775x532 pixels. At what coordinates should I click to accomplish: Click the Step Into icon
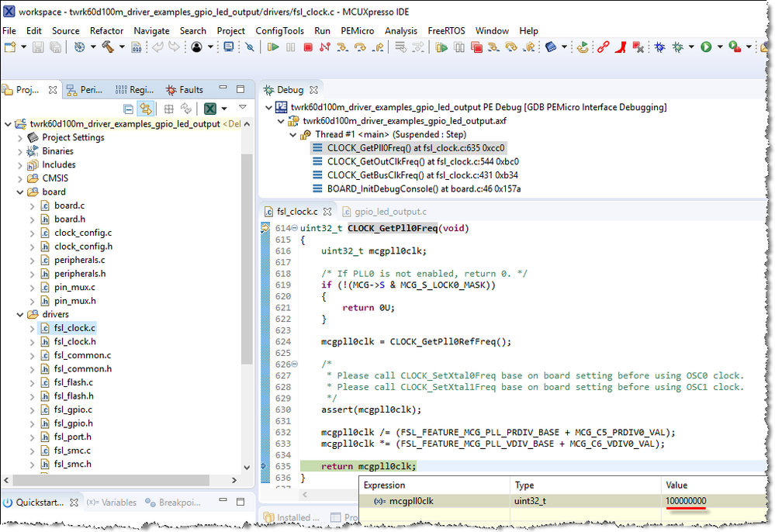342,47
